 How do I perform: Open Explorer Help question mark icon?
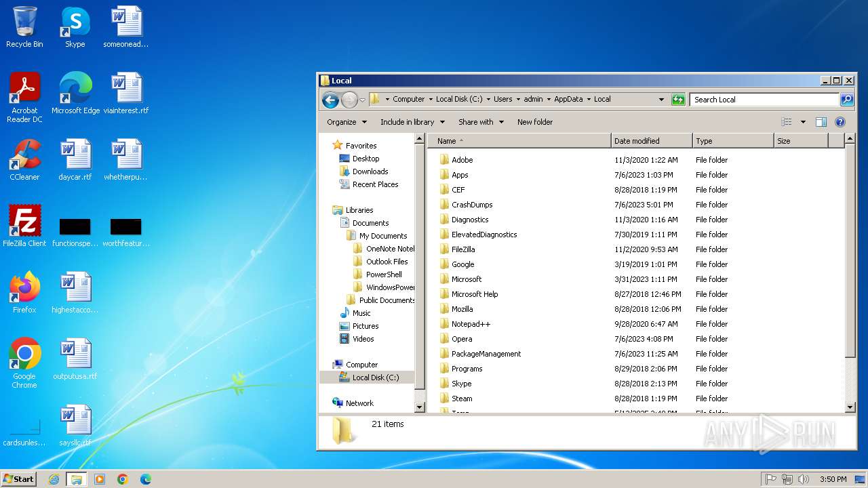pos(840,122)
